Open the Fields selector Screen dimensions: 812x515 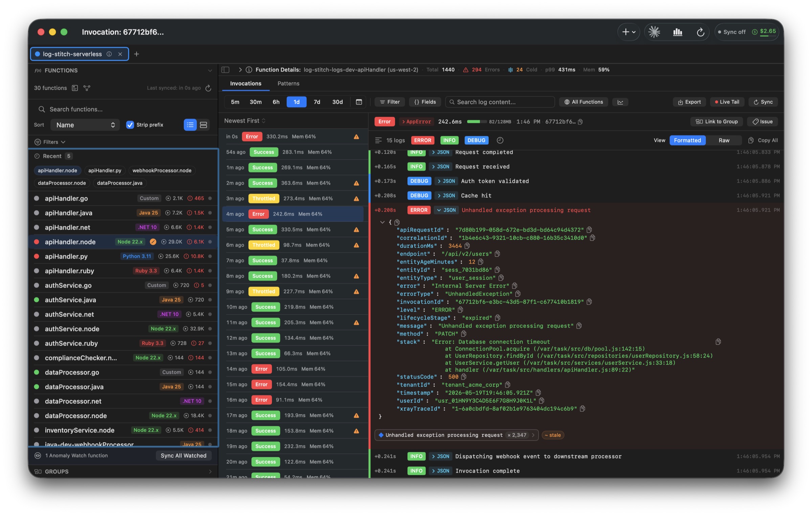[425, 102]
